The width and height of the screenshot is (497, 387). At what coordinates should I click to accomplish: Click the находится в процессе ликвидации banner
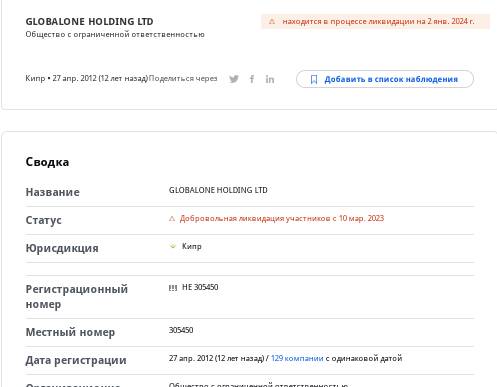pos(375,21)
